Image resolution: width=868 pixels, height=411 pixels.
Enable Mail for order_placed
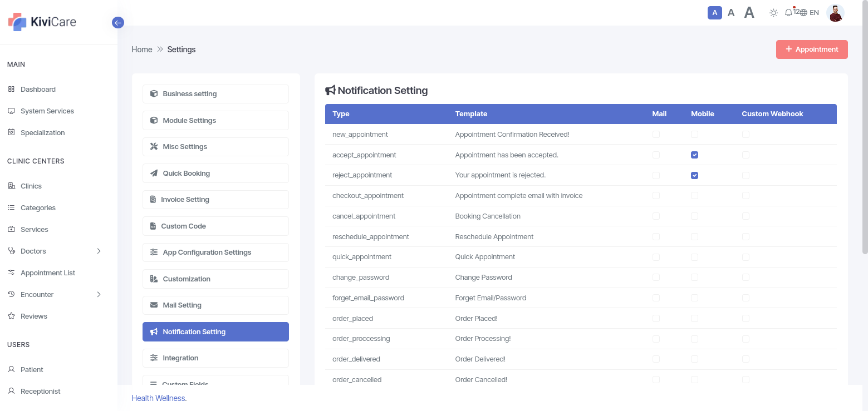656,319
